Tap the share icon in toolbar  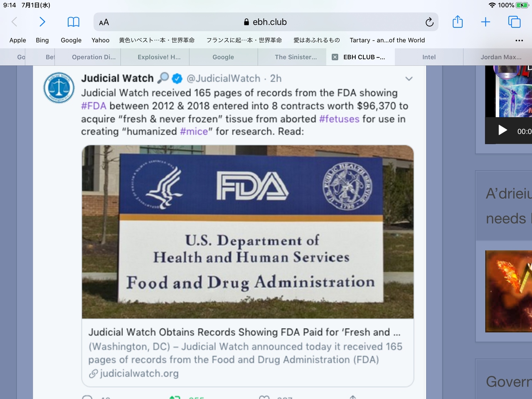tap(458, 22)
